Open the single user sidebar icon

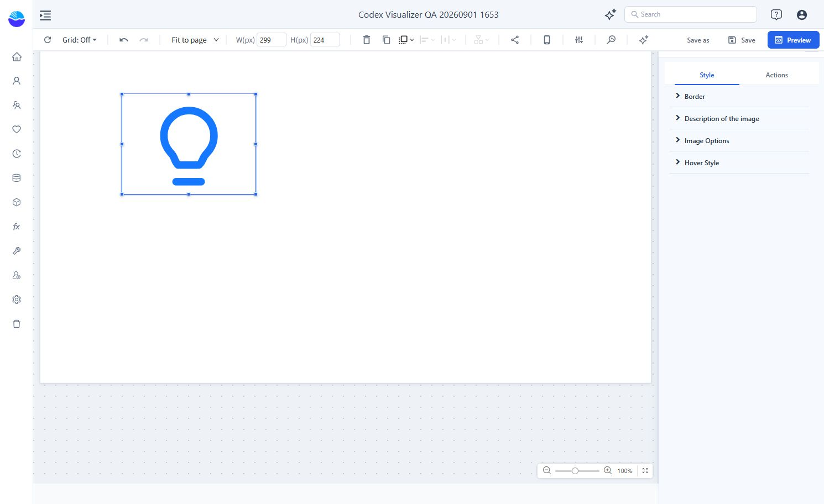(17, 81)
